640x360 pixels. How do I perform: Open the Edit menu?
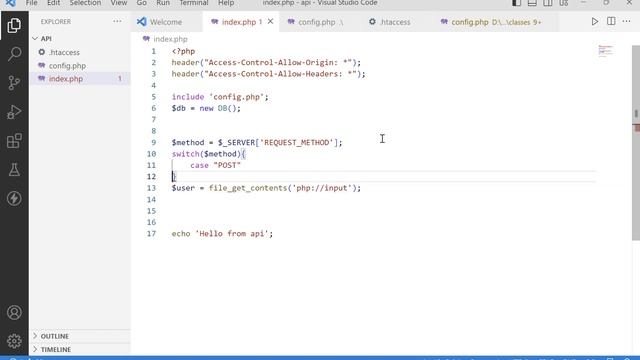(53, 3)
